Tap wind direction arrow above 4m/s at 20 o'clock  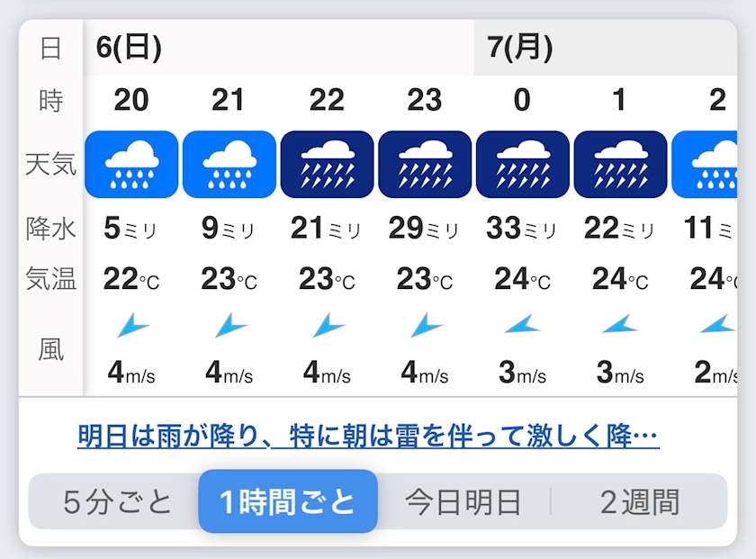(x=133, y=325)
